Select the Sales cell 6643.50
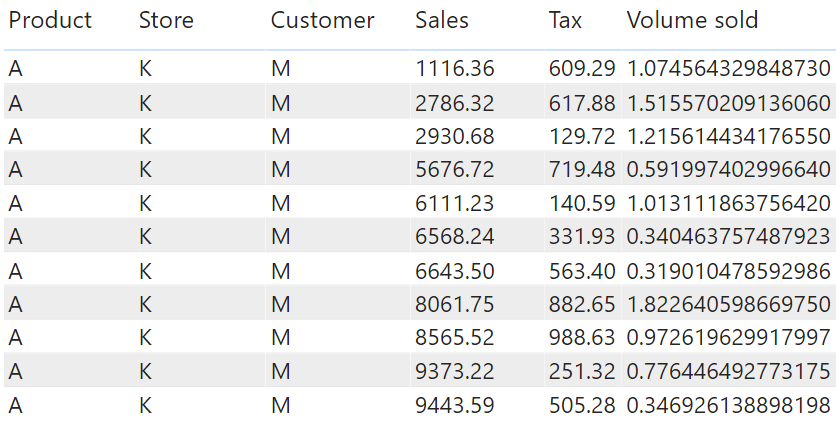Image resolution: width=836 pixels, height=426 pixels. [455, 270]
